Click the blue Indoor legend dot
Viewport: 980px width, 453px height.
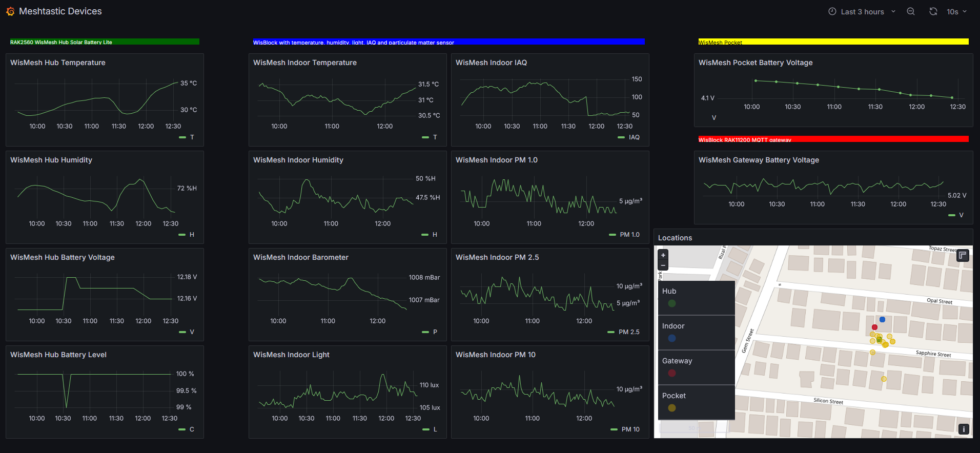(672, 338)
